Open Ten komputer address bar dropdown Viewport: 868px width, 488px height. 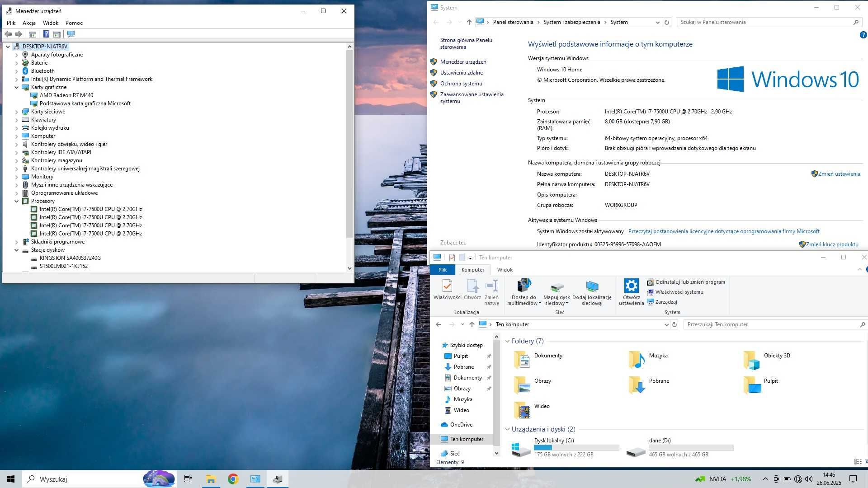point(666,324)
